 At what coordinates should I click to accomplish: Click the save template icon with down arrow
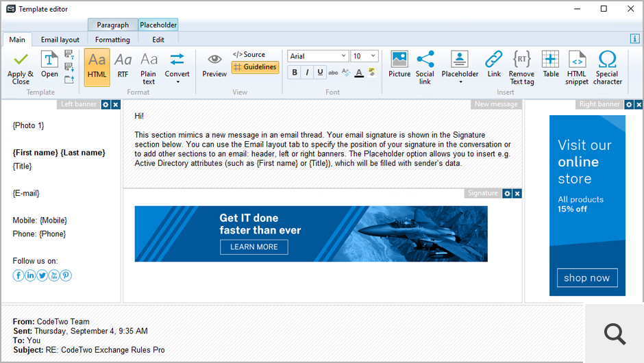click(x=69, y=66)
